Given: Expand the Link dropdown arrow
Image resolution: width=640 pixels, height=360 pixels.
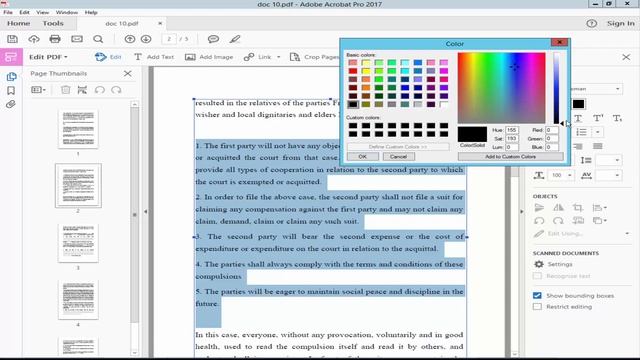Looking at the screenshot, I should coord(279,57).
